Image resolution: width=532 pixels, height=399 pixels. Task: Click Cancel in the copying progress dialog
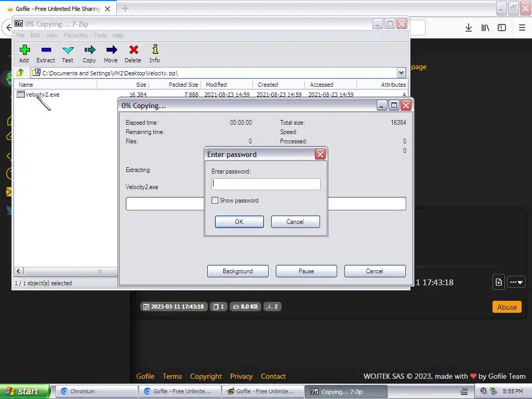pos(375,271)
